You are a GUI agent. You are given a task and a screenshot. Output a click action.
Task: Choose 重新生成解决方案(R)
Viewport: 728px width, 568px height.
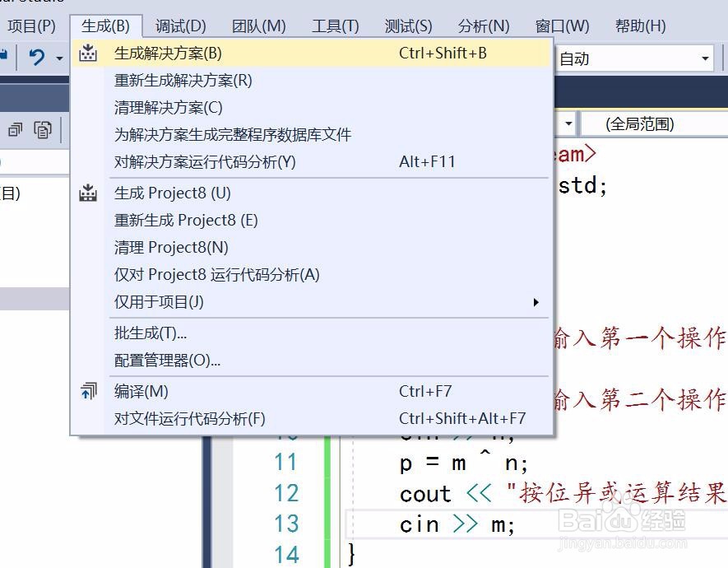pyautogui.click(x=312, y=81)
